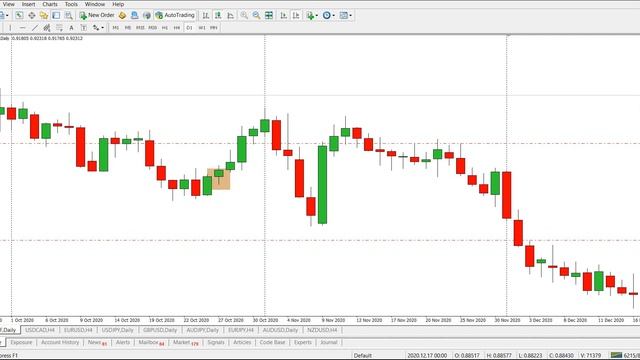Set timeframe to MN
This screenshot has width=640, height=360.
point(214,28)
